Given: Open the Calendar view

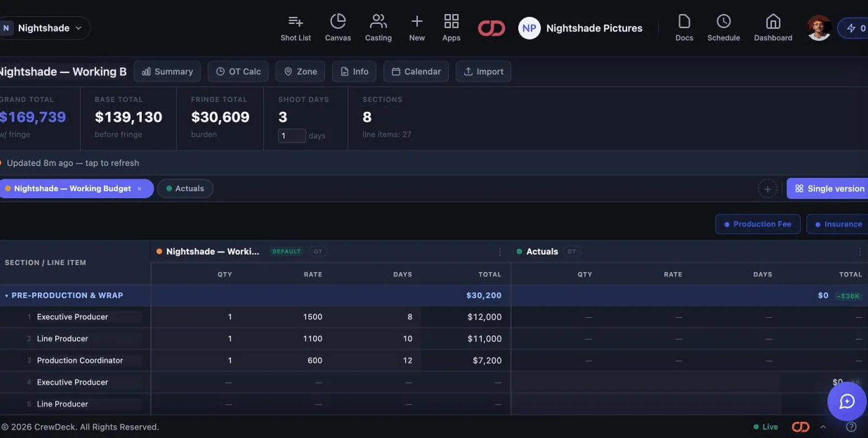Looking at the screenshot, I should point(416,72).
